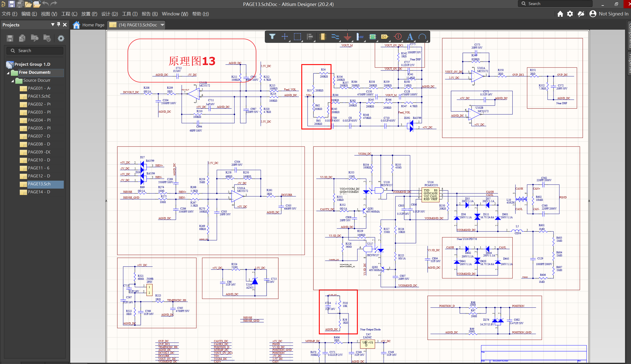Click the Projects panel folder search icon
The width and height of the screenshot is (631, 364).
click(34, 38)
